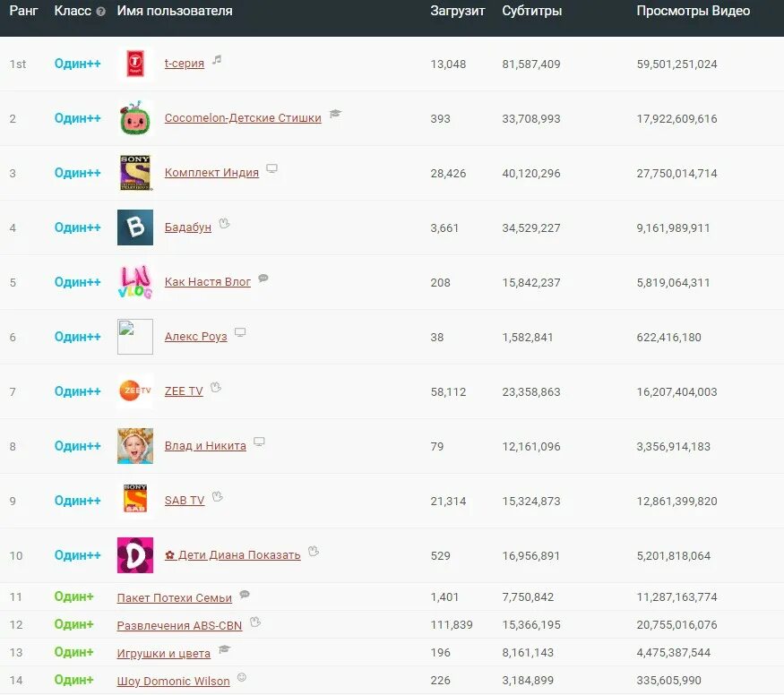Click the speech bubble icon next to Как Настя Влог
The image size is (784, 695).
tap(263, 279)
